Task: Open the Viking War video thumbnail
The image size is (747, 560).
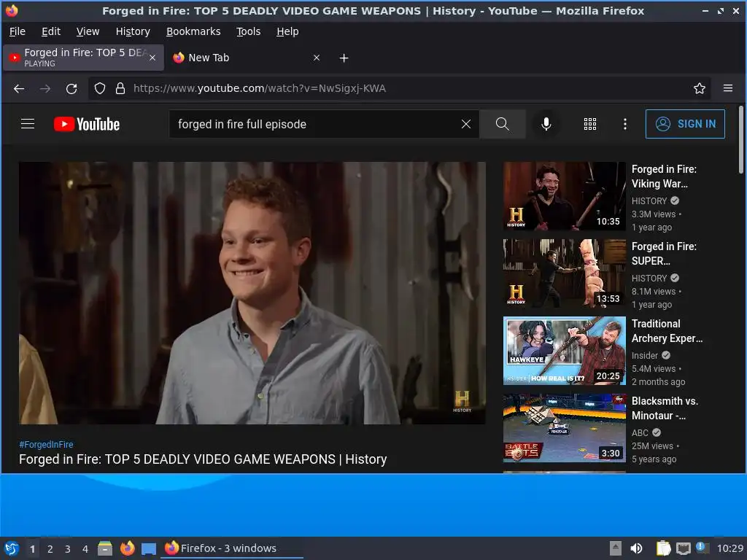Action: coord(565,196)
